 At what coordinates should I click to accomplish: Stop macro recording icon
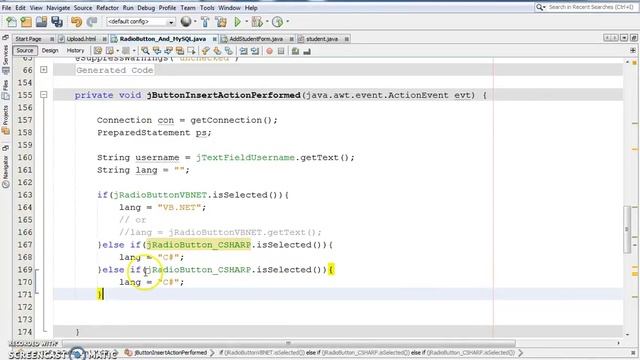click(281, 51)
